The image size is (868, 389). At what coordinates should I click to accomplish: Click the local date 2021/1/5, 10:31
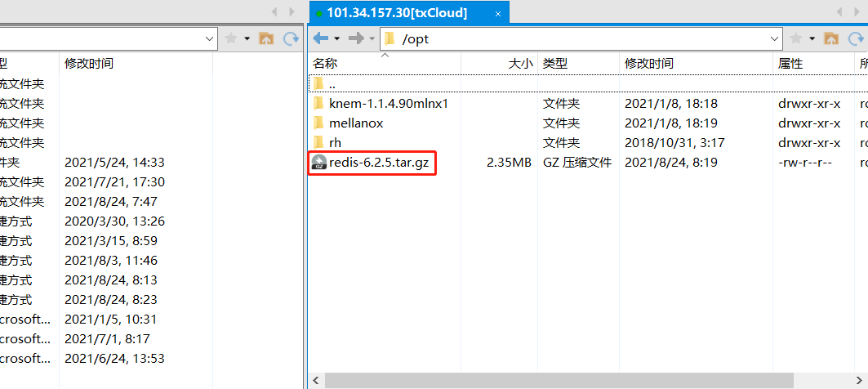pyautogui.click(x=111, y=320)
